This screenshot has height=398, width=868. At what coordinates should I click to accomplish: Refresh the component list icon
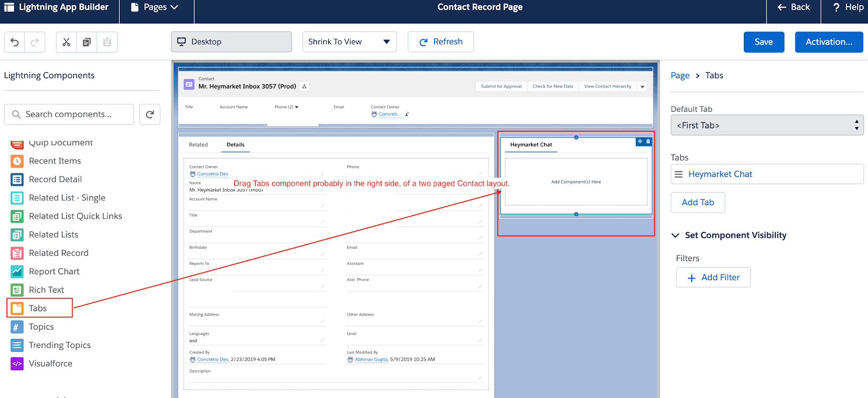[150, 115]
